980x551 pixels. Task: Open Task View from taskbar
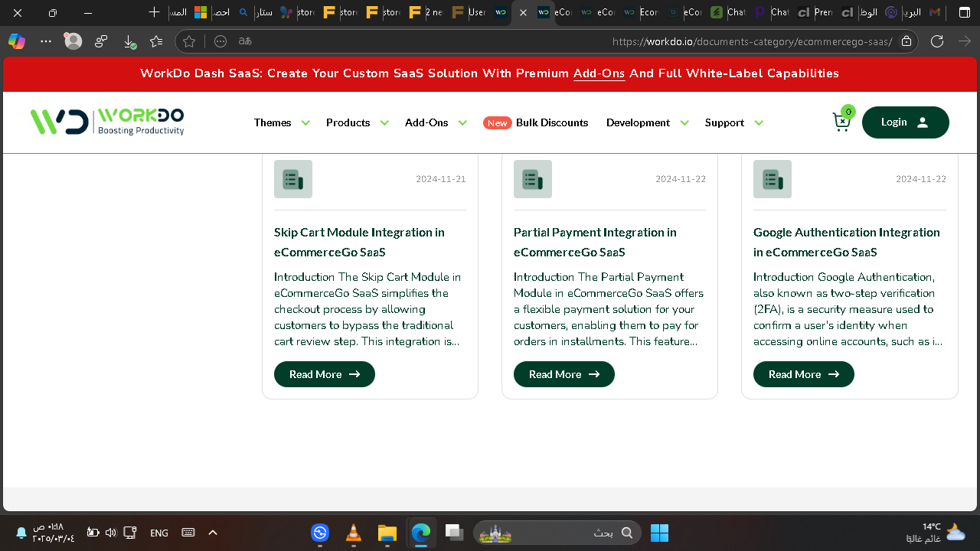pos(454,533)
